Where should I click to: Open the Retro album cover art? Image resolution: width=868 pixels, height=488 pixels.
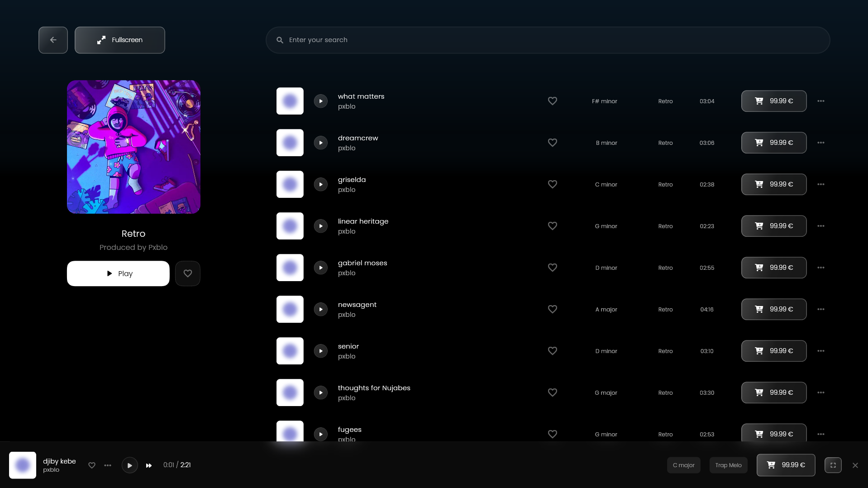[134, 147]
